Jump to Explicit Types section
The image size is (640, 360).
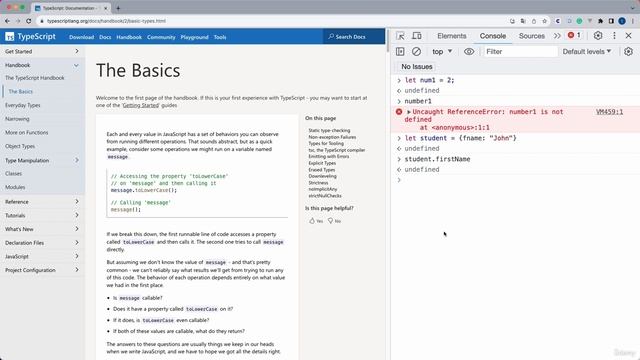(x=322, y=163)
